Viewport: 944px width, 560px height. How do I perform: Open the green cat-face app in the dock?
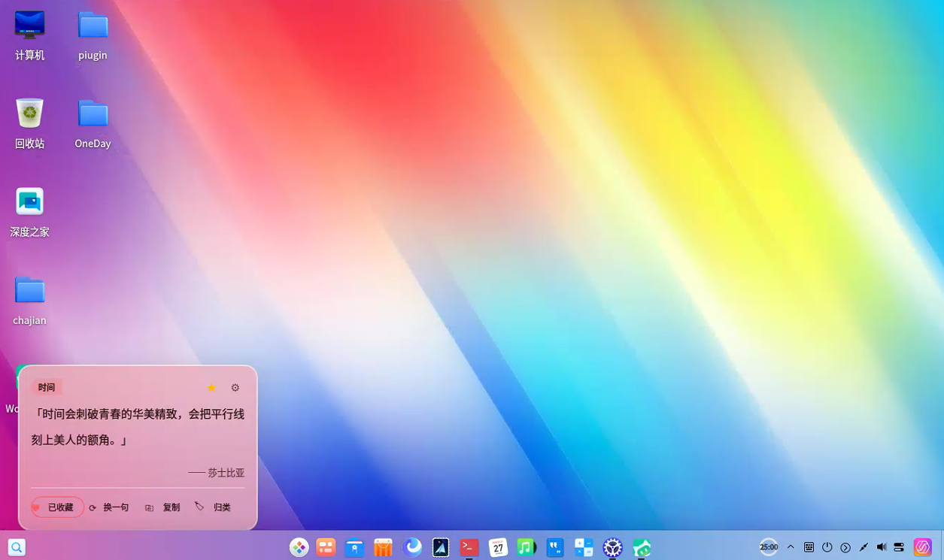point(642,547)
